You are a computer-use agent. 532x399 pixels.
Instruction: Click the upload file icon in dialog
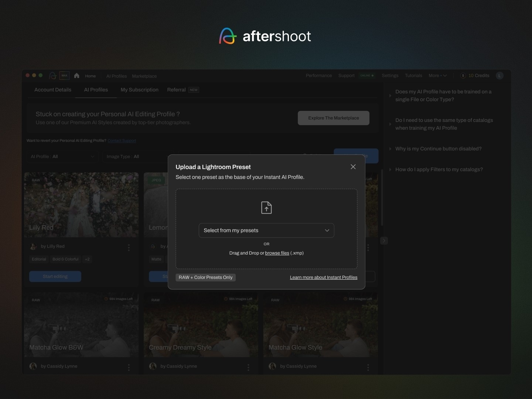pos(266,208)
